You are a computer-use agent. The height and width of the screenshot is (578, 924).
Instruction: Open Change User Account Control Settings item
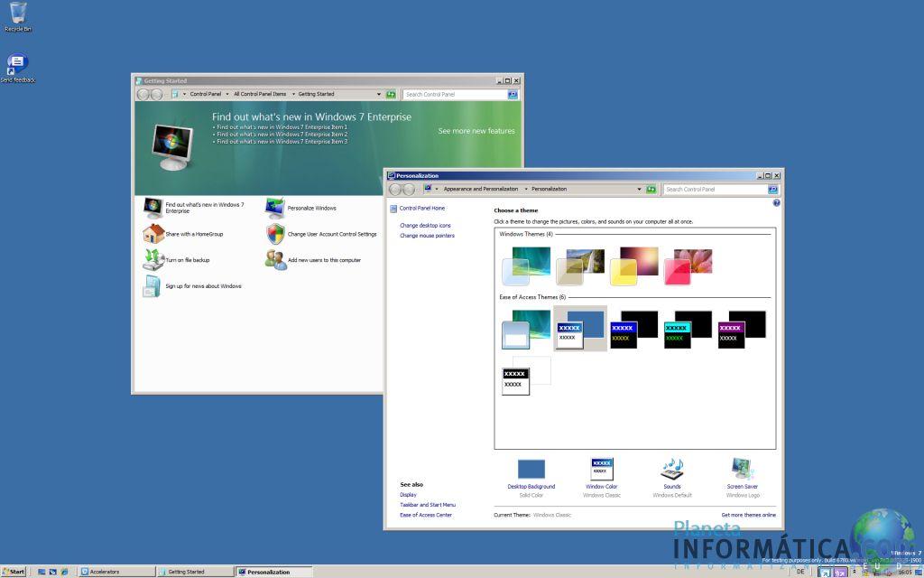point(321,234)
